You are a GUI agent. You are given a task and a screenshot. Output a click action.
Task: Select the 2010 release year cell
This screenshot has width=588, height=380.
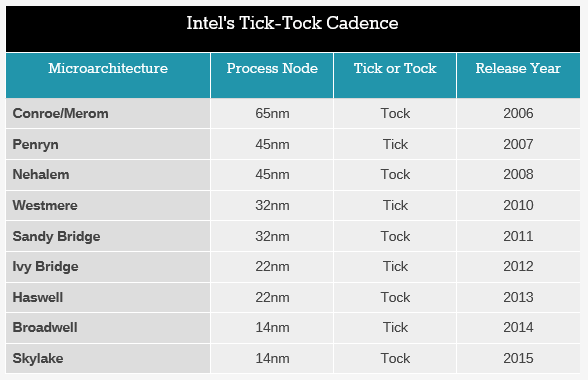(x=518, y=206)
